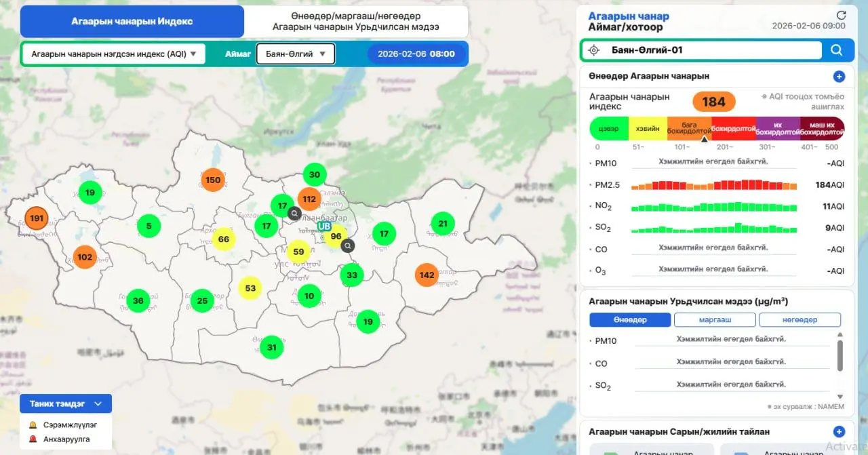This screenshot has height=455, width=868.
Task: Click the Баян-Өлгий-01 station search field
Action: pyautogui.click(x=712, y=50)
